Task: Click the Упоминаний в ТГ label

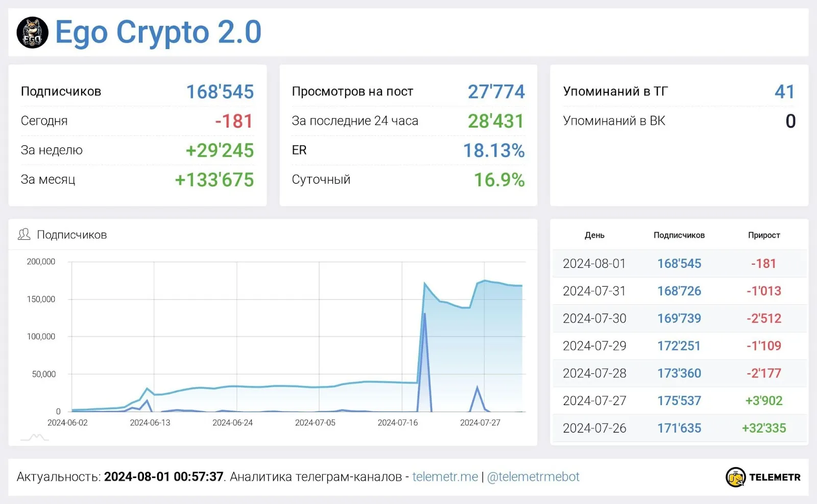Action: click(x=615, y=91)
